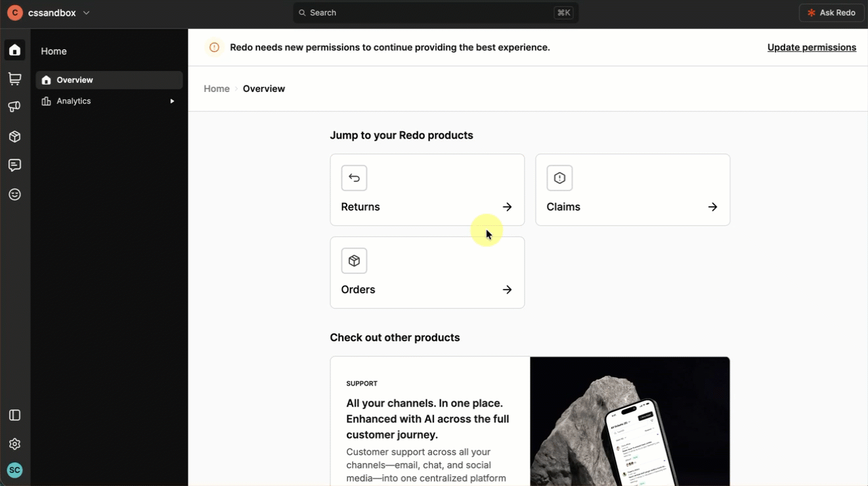
Task: Click the smiley face sidebar icon
Action: pyautogui.click(x=14, y=194)
